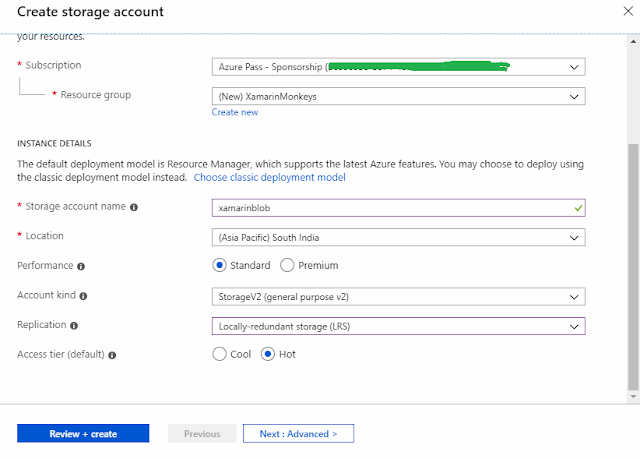
Task: Close the Create storage account blade
Action: [628, 11]
